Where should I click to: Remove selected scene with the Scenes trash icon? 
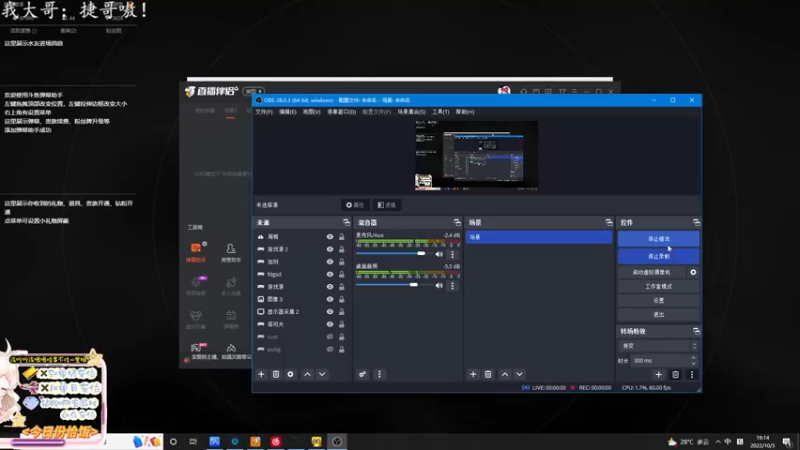point(488,374)
